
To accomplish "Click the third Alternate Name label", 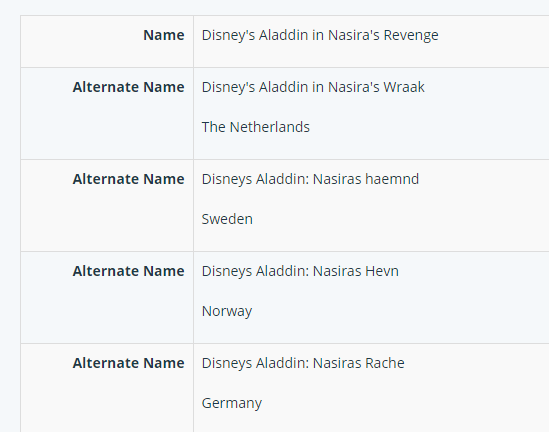I will (128, 271).
